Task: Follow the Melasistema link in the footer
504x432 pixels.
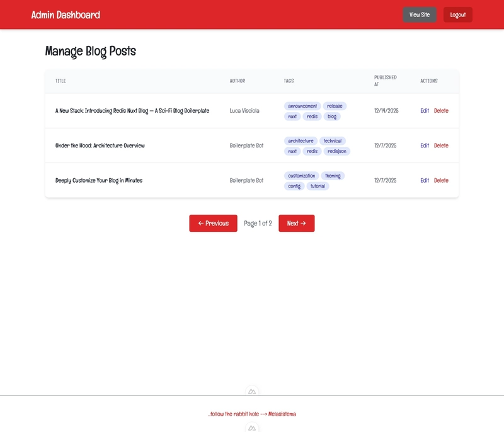Action: (283, 414)
